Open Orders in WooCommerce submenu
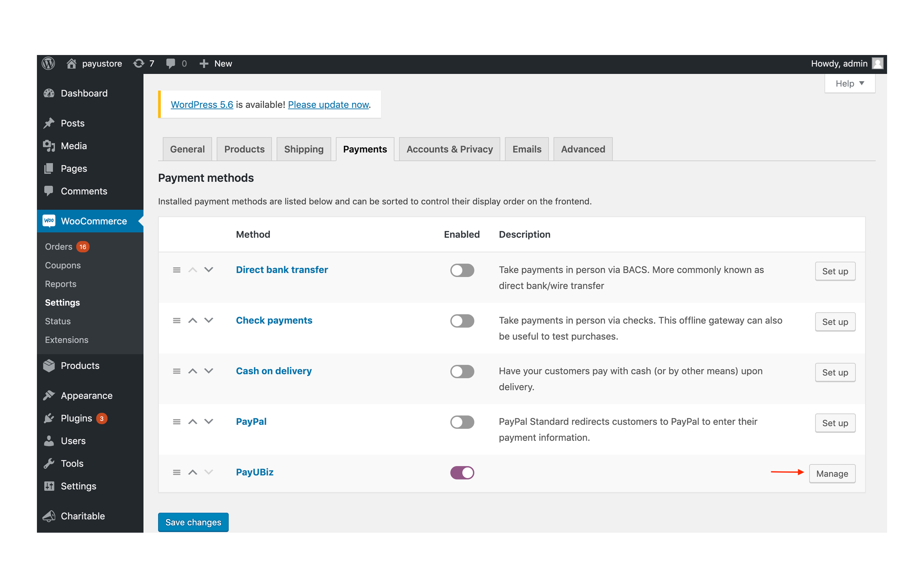Screen dimensions: 924x579 (x=59, y=246)
